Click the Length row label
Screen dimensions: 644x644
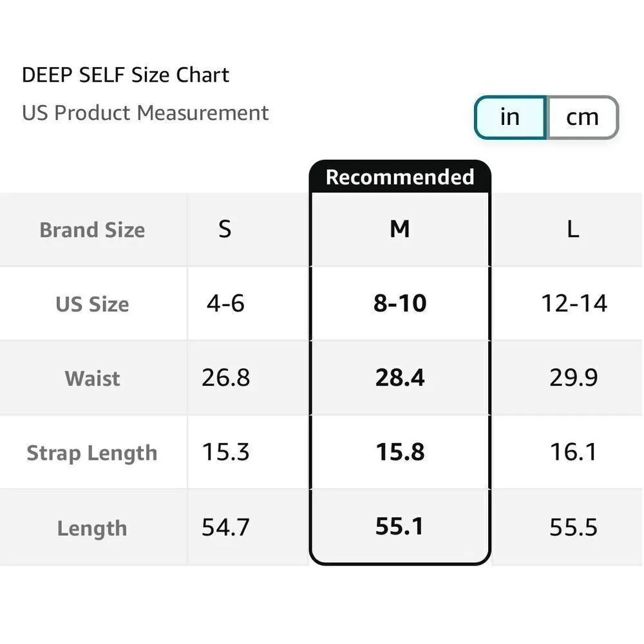tap(92, 528)
